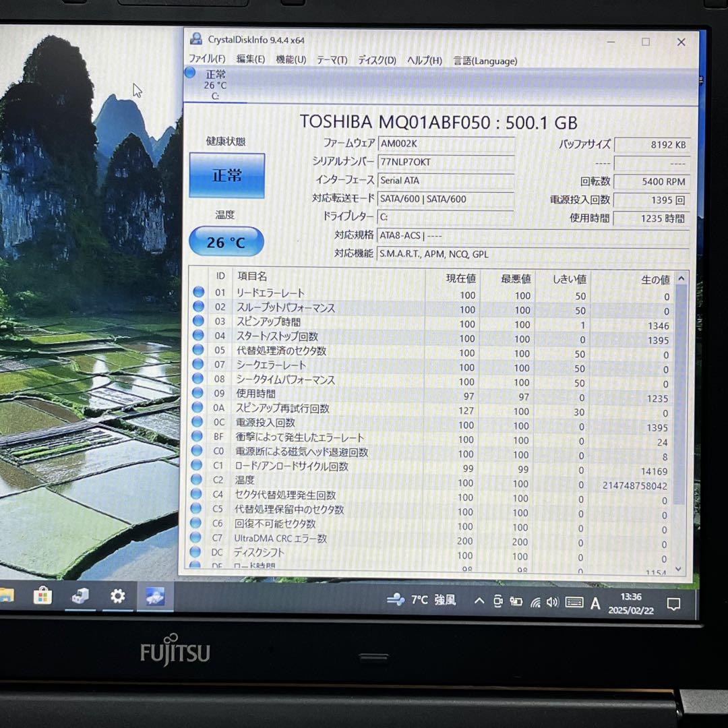
Task: Click raw value 214748758042 in the 温度 row
Action: 635,485
